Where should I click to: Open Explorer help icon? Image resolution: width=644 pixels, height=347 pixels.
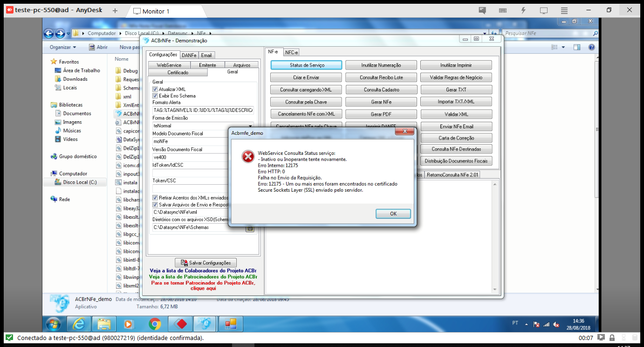tap(591, 47)
